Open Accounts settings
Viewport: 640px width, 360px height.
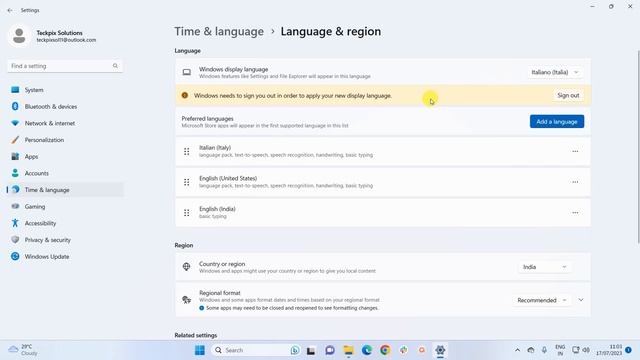(x=64, y=173)
